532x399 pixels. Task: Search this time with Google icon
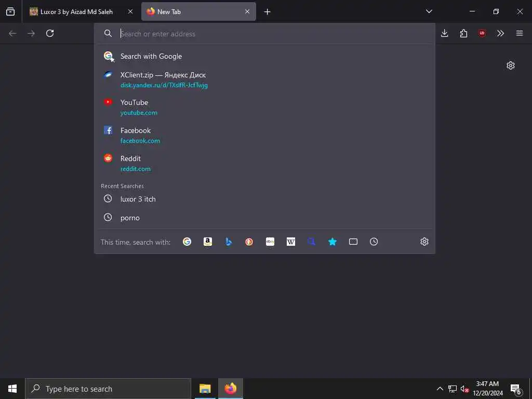(x=187, y=242)
